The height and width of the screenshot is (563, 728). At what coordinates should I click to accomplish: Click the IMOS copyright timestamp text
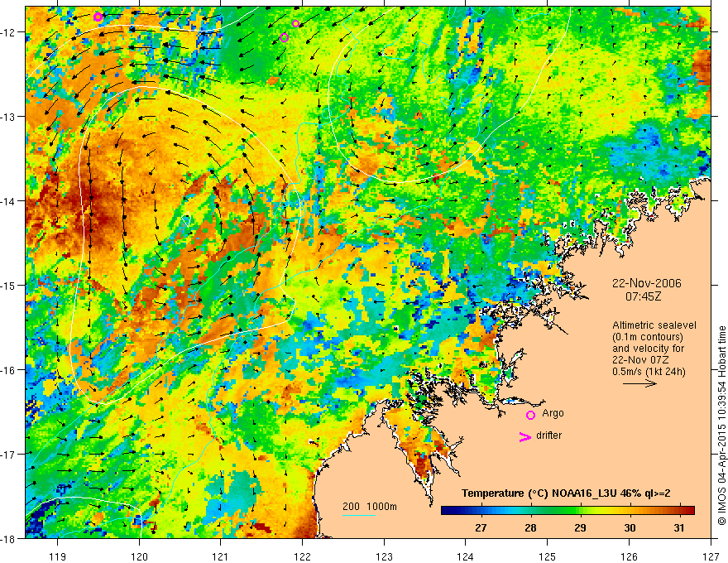(721, 426)
